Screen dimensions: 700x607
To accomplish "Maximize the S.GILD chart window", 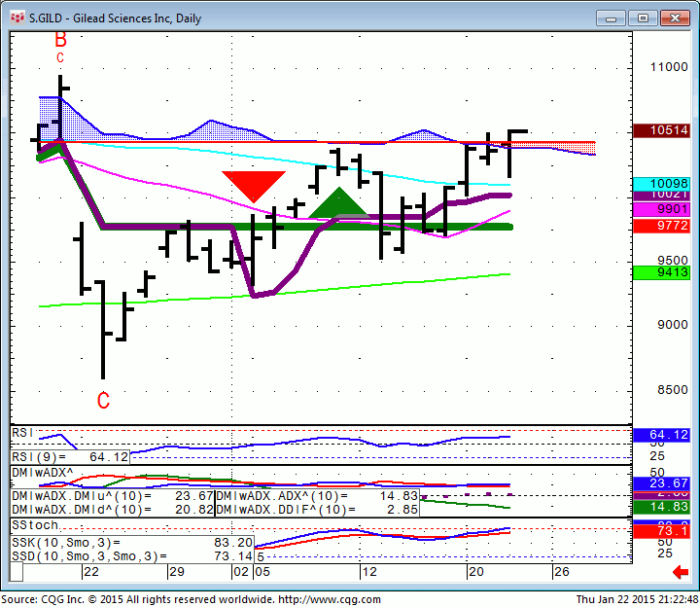I will 643,18.
